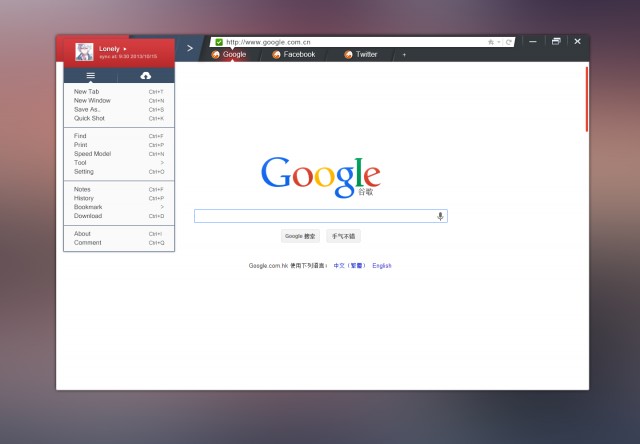This screenshot has width=640, height=444.
Task: Open the English language link
Action: (x=382, y=266)
